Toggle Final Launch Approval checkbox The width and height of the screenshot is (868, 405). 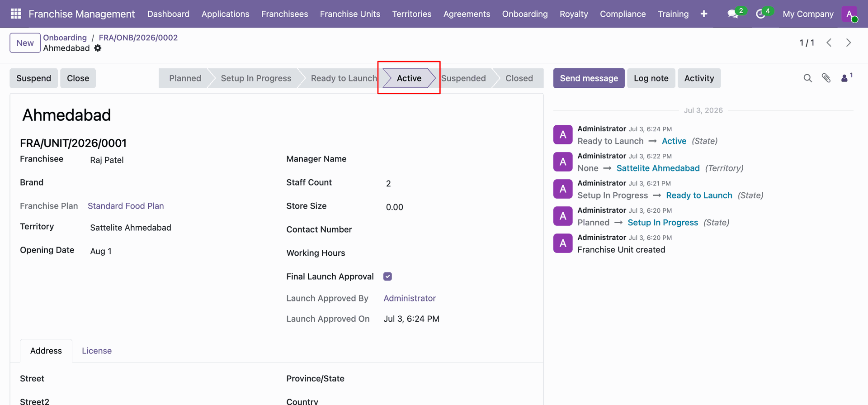coord(387,276)
